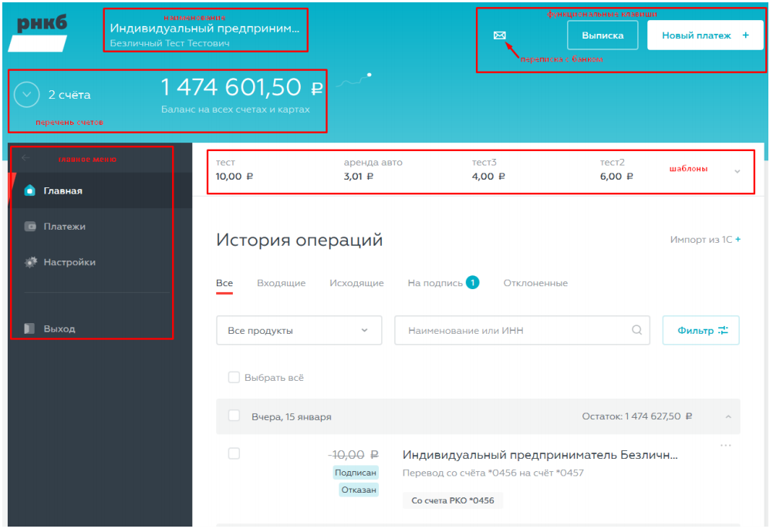Check the Выбрать всё checkbox
Image resolution: width=773 pixels, height=532 pixels.
click(234, 378)
